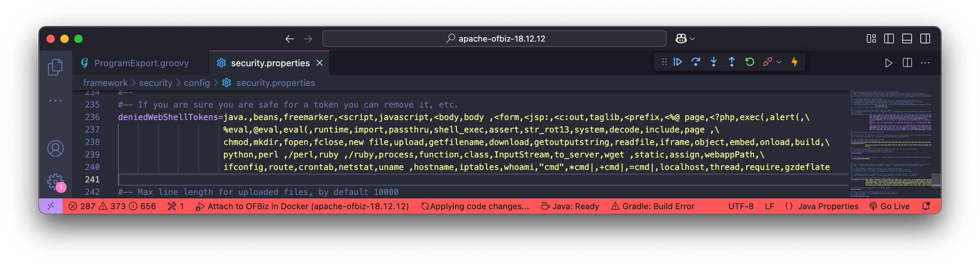Click the debug Continue button
Screen dimensions: 980x265
678,62
